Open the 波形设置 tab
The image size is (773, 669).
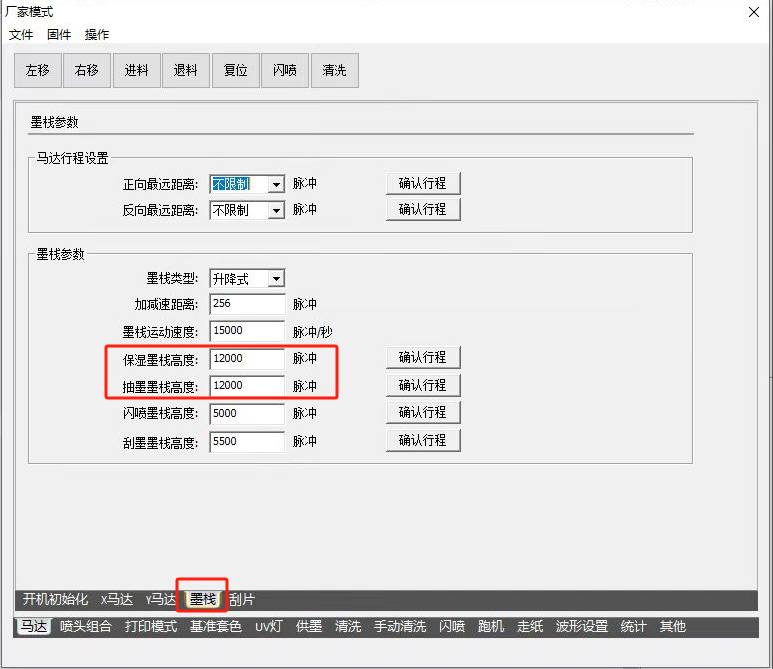(582, 627)
